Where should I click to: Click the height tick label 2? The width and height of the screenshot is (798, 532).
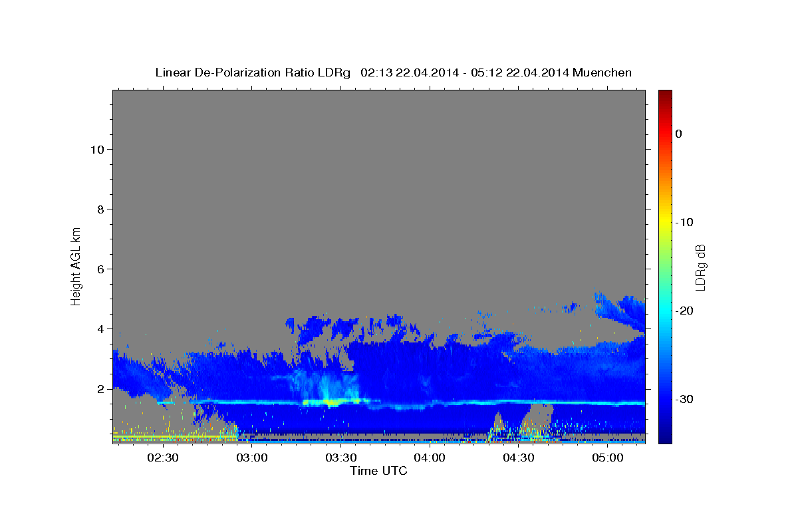point(100,388)
